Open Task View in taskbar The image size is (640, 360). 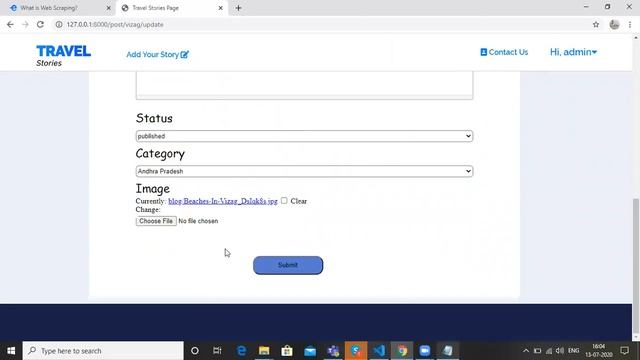(x=217, y=351)
